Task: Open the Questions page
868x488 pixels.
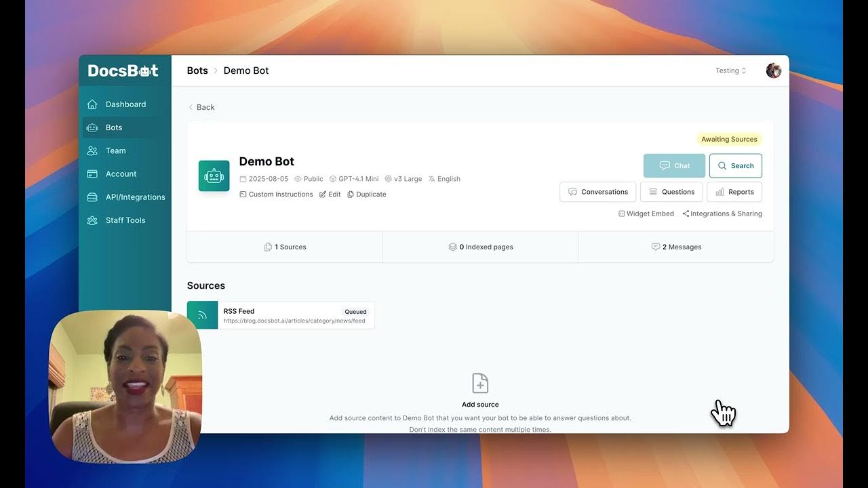Action: point(671,192)
